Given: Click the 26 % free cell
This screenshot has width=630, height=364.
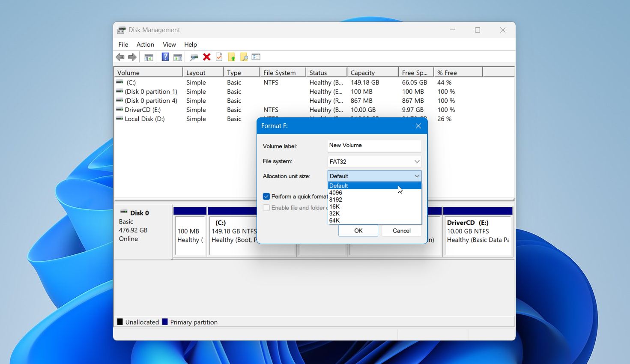Looking at the screenshot, I should (445, 119).
